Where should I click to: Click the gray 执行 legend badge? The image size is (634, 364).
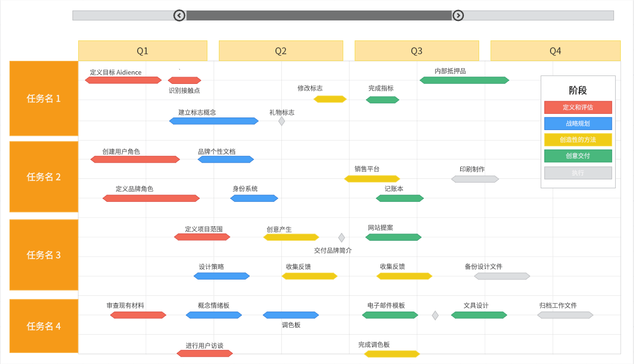[x=578, y=173]
